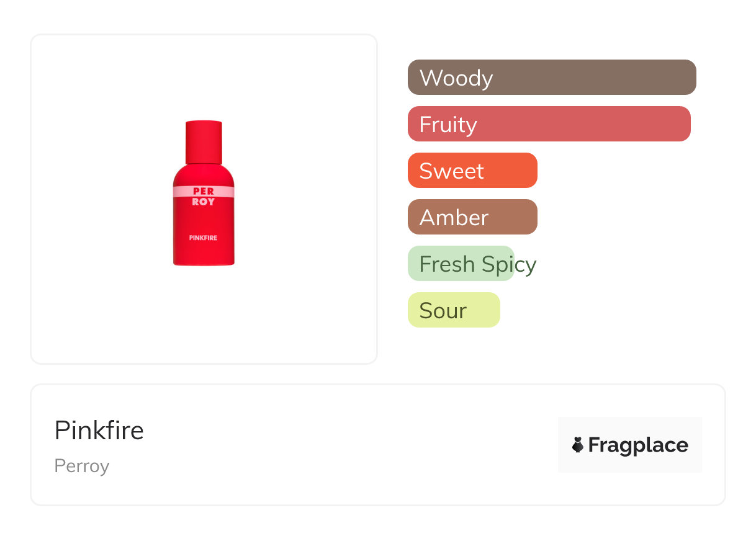Click the red cap of the perfume bottle
Image resolution: width=756 pixels, height=536 pixels.
[204, 141]
